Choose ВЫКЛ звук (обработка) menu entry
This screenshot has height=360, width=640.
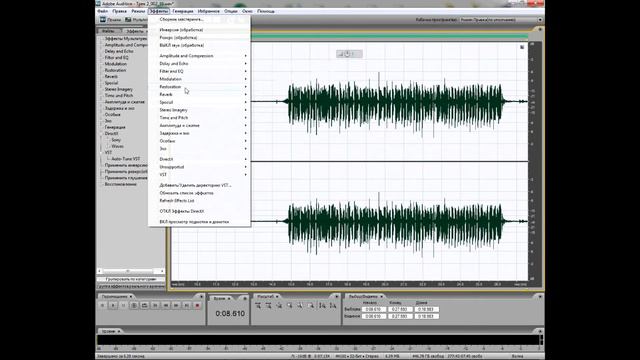click(x=199, y=45)
